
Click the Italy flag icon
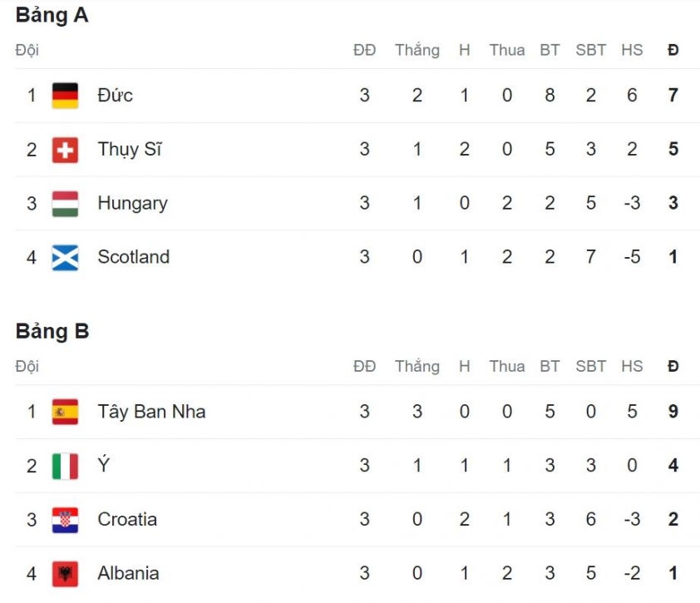[x=65, y=467]
